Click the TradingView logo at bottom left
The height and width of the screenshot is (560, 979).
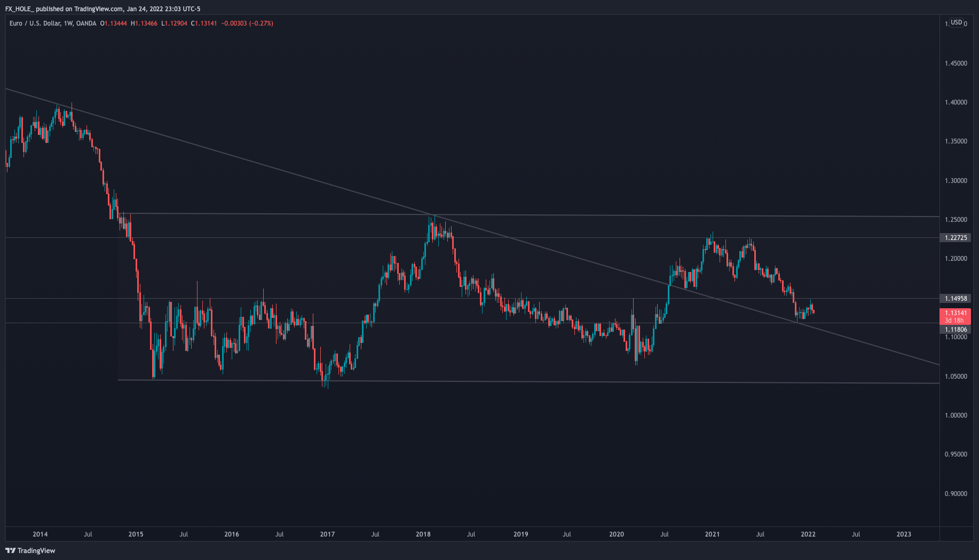30,550
